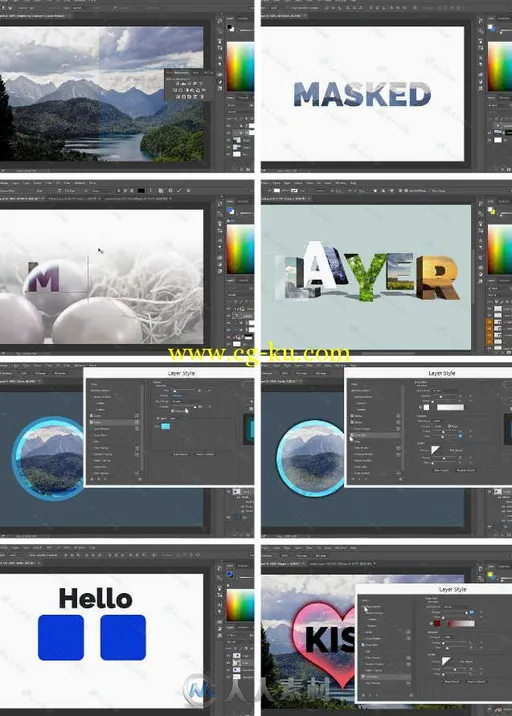Click the cyan stroke color swatch in the Stroke dialog

[x=165, y=426]
